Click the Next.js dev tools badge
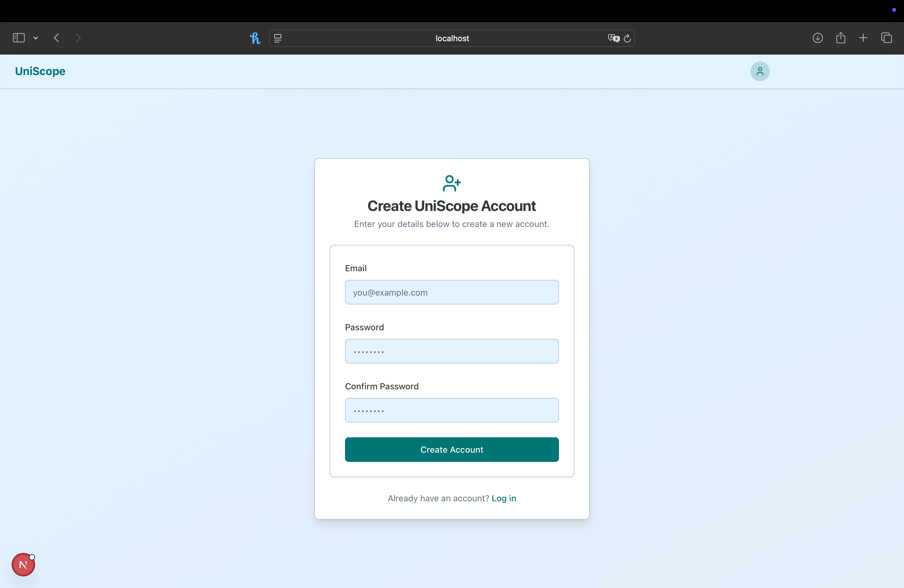This screenshot has width=904, height=588. [23, 564]
